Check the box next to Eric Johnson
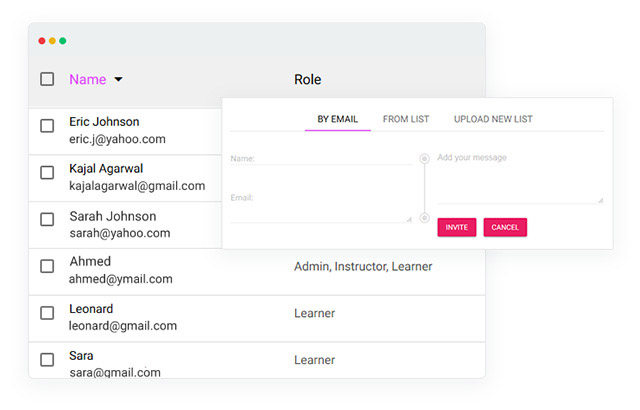Image resolution: width=640 pixels, height=410 pixels. pos(47,126)
